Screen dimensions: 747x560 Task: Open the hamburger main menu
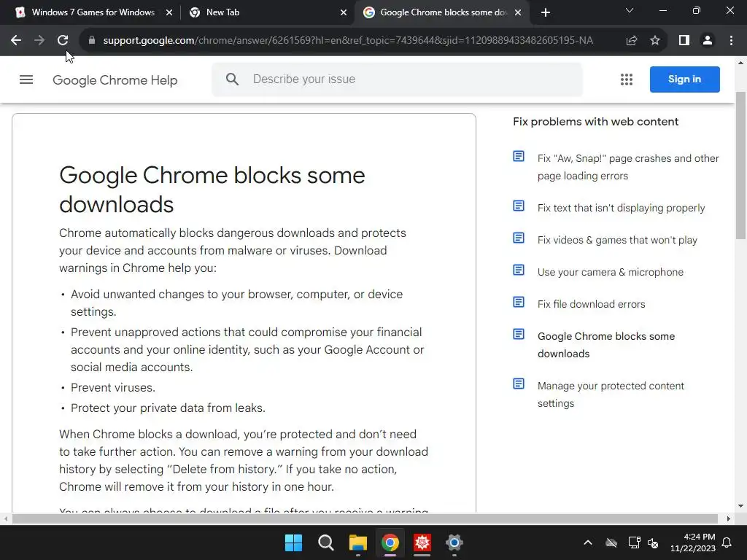click(x=26, y=79)
